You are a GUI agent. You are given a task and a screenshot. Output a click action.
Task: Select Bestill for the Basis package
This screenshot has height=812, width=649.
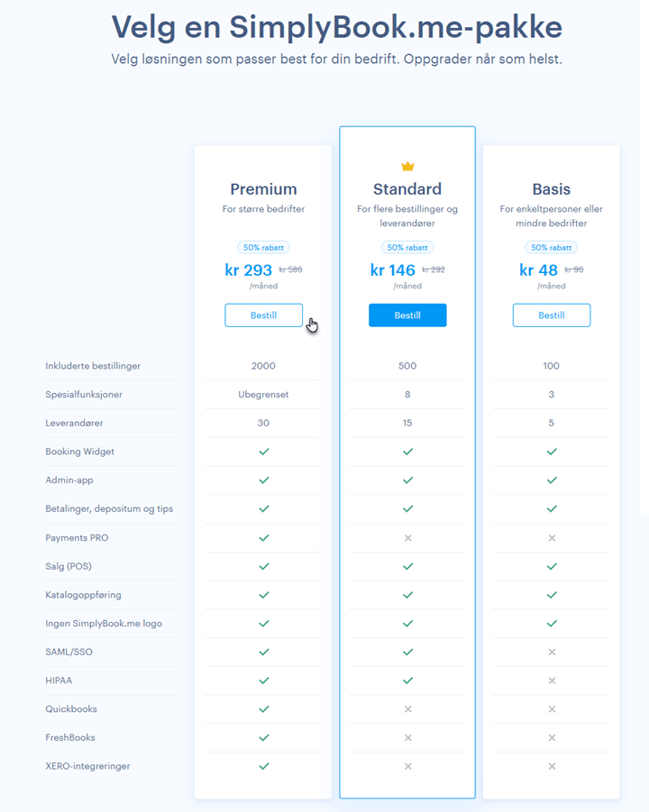tap(552, 315)
